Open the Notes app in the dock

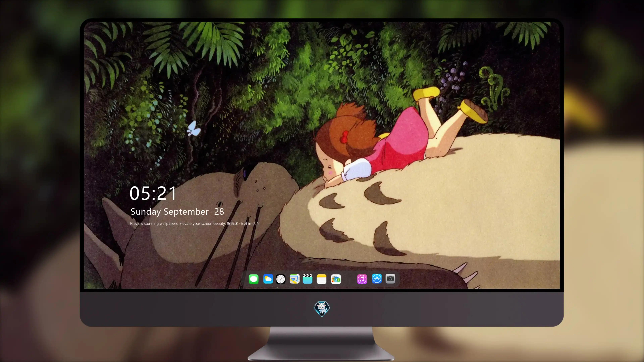[x=321, y=279]
